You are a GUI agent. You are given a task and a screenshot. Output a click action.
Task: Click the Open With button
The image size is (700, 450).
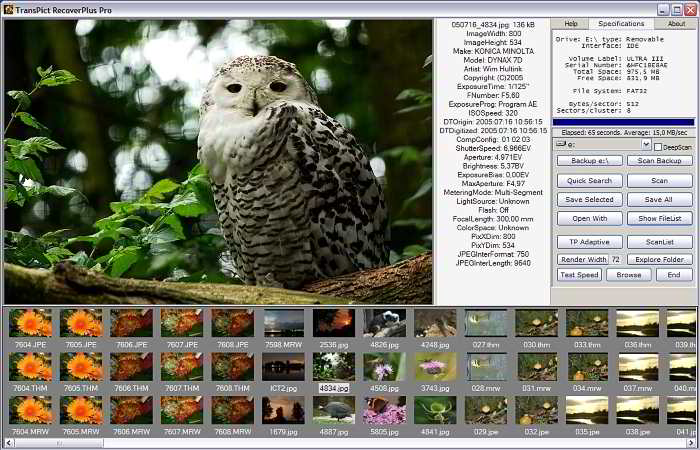click(x=589, y=218)
